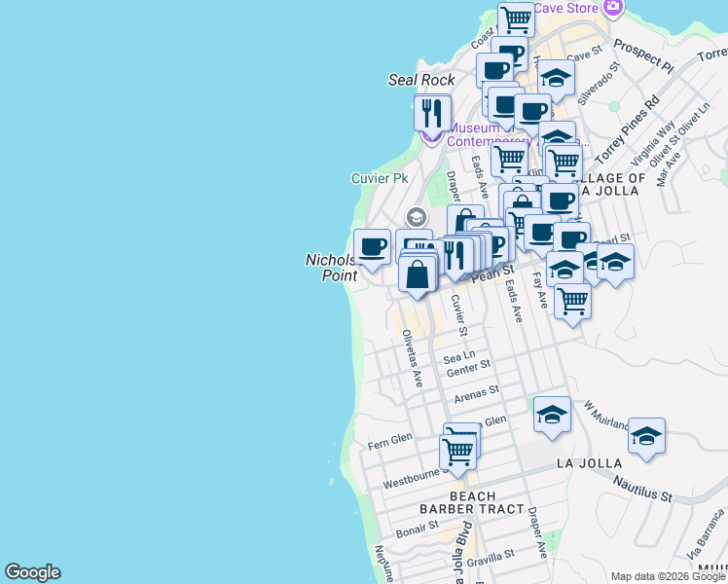
Task: Click the Google logo
Action: pos(32,572)
